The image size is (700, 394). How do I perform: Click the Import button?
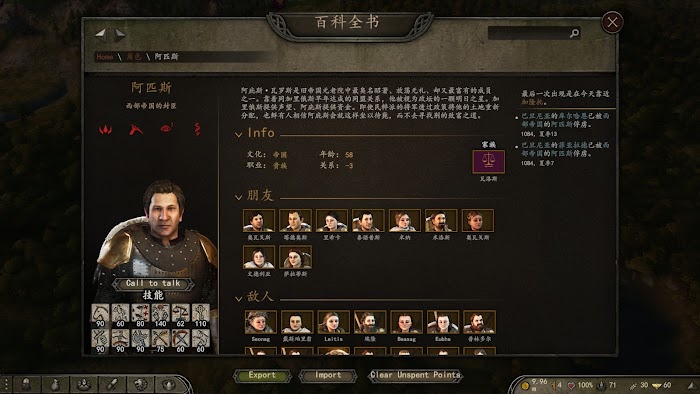328,375
